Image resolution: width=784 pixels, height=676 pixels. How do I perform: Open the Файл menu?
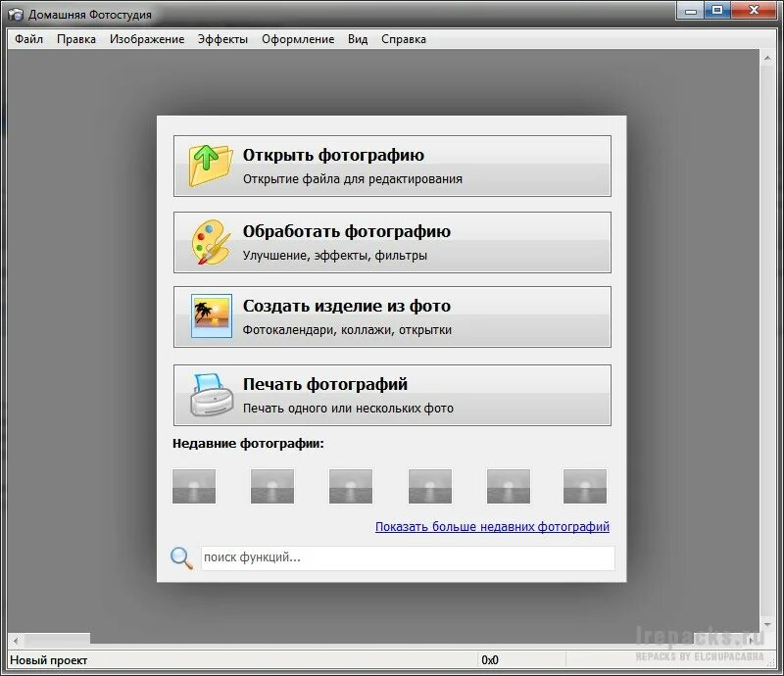coord(28,39)
